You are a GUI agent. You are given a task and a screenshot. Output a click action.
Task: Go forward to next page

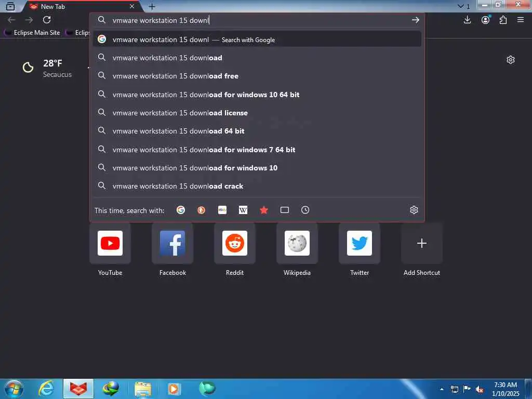point(29,20)
